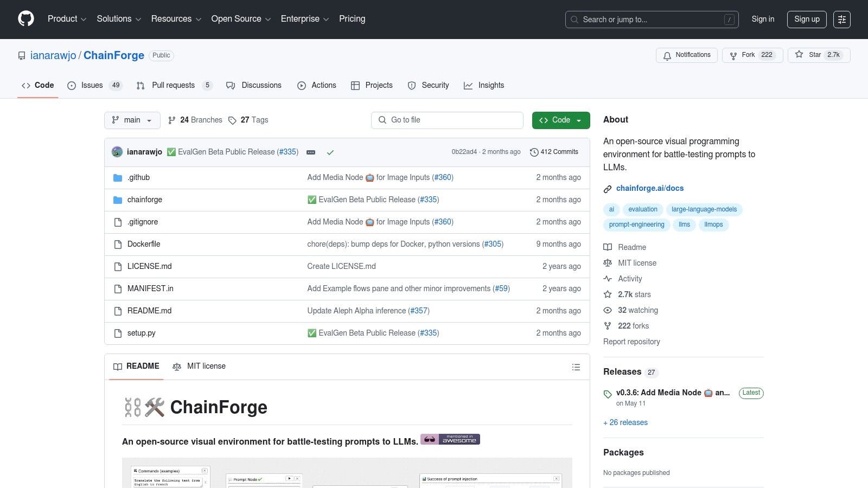Image resolution: width=868 pixels, height=488 pixels.
Task: Expand commit message details ellipsis
Action: click(311, 152)
